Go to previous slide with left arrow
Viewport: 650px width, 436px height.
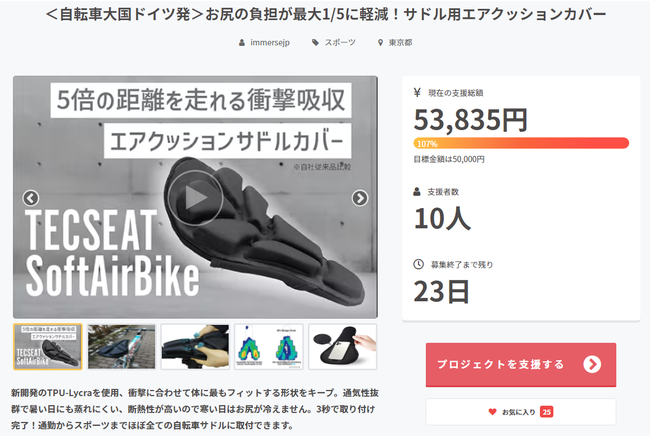pyautogui.click(x=31, y=198)
